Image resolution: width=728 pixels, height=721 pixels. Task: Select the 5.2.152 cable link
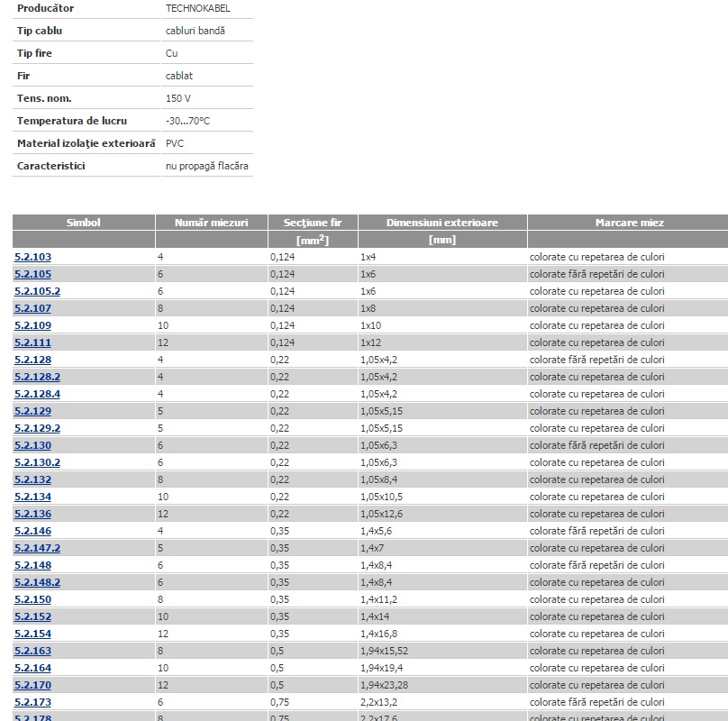click(x=32, y=616)
